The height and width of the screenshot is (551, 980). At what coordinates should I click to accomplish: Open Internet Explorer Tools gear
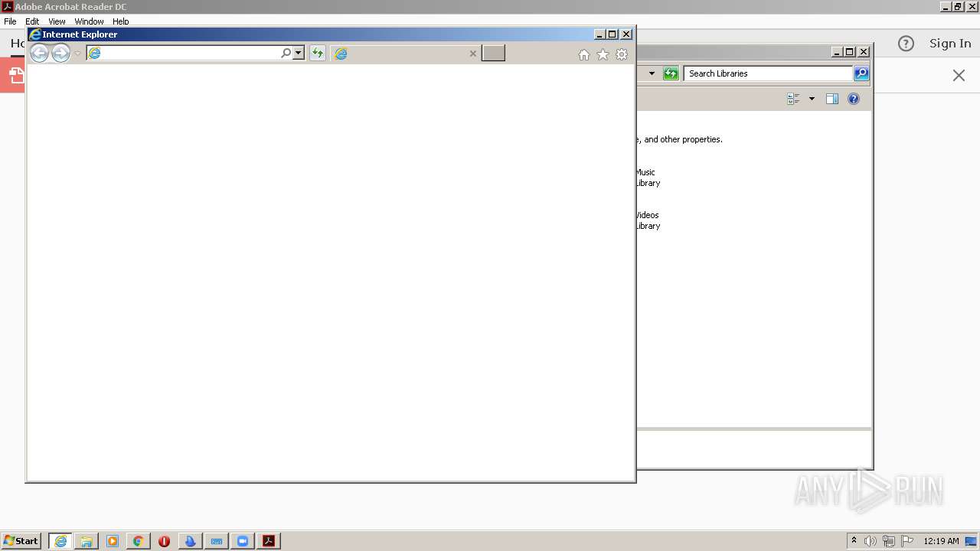[622, 54]
